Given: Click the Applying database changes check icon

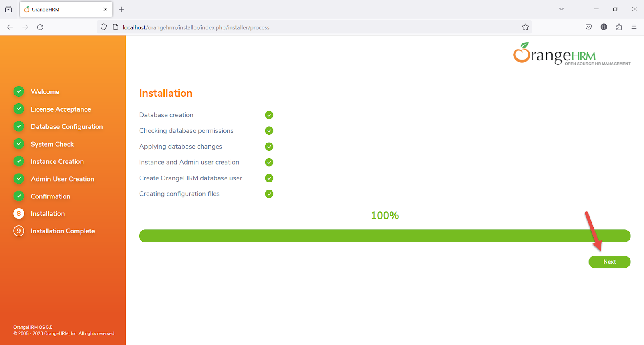Looking at the screenshot, I should pyautogui.click(x=269, y=147).
